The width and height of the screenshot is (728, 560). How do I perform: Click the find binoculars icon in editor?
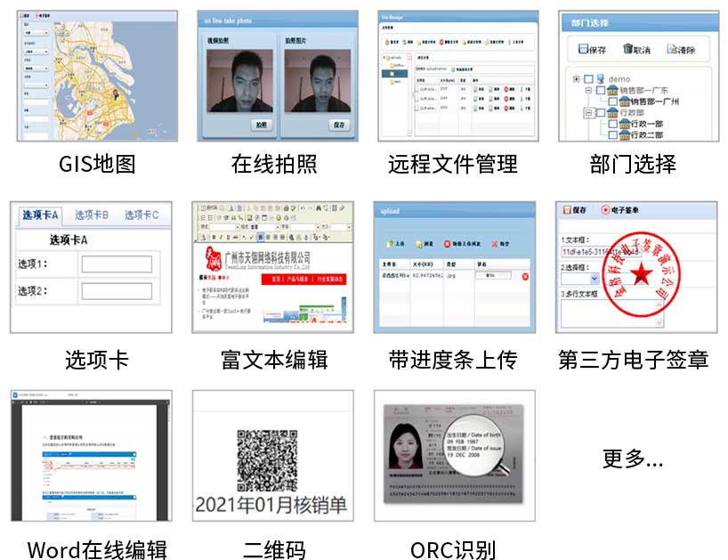318,208
